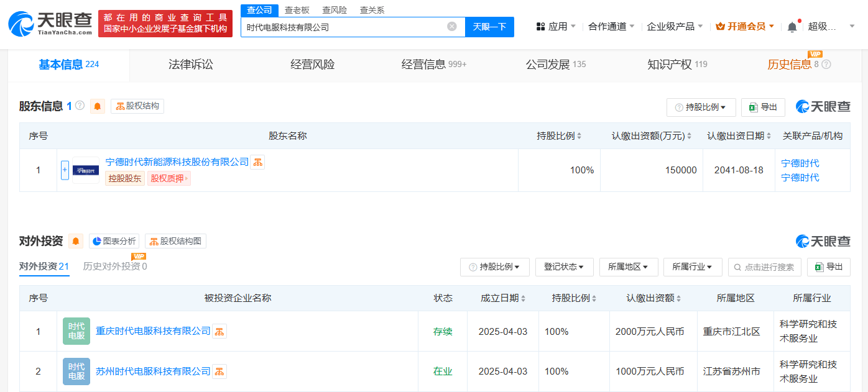Image resolution: width=868 pixels, height=392 pixels.
Task: Open equity chart icon beside 重庆时代电服科技有限公司
Action: point(219,331)
